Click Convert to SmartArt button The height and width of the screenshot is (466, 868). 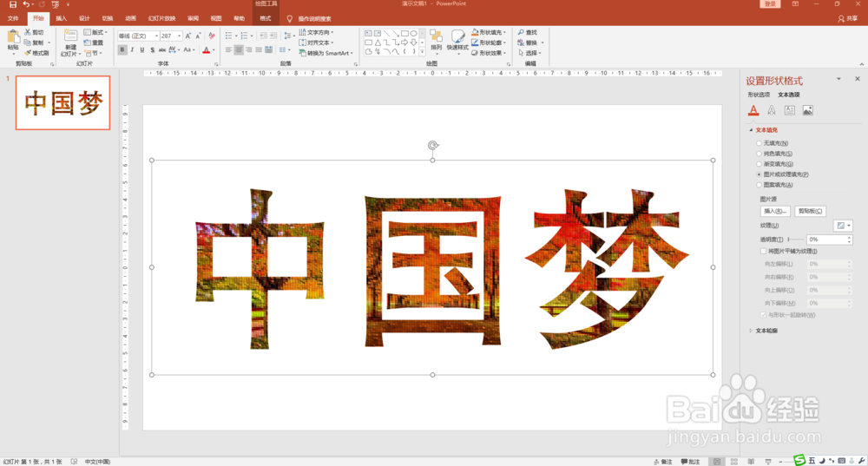click(325, 53)
